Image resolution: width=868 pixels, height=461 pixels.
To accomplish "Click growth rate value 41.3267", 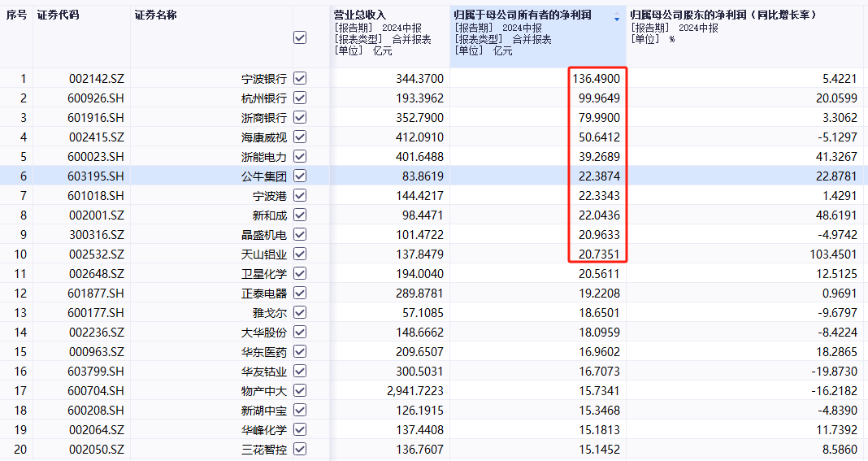I will [836, 157].
